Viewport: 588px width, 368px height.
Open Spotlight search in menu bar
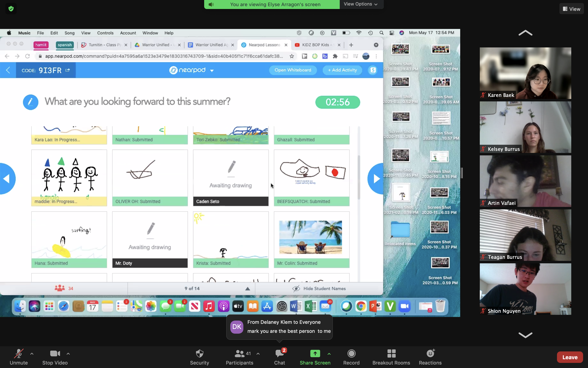[381, 33]
